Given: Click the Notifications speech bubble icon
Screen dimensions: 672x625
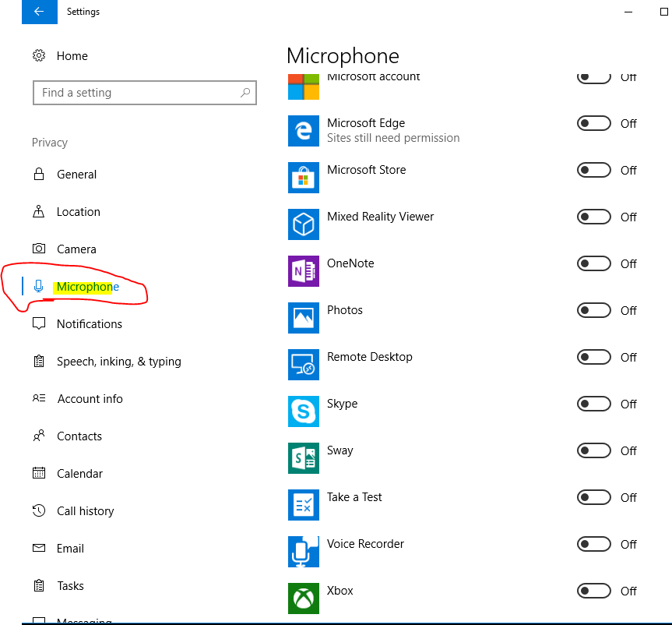Looking at the screenshot, I should 39,323.
